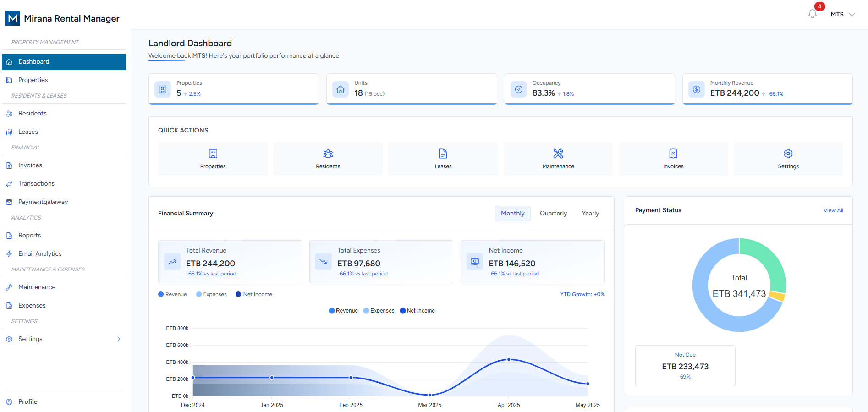Click the Email Analytics lightning icon

tap(9, 254)
